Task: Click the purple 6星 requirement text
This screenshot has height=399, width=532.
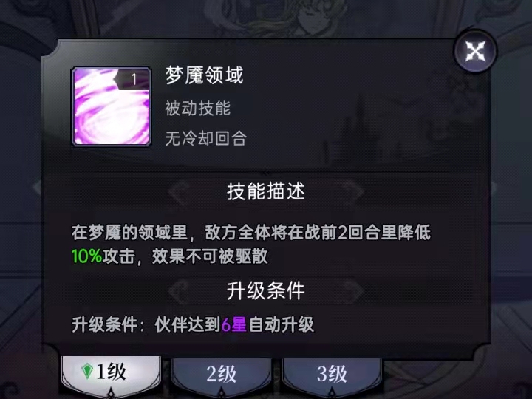Action: [x=233, y=324]
